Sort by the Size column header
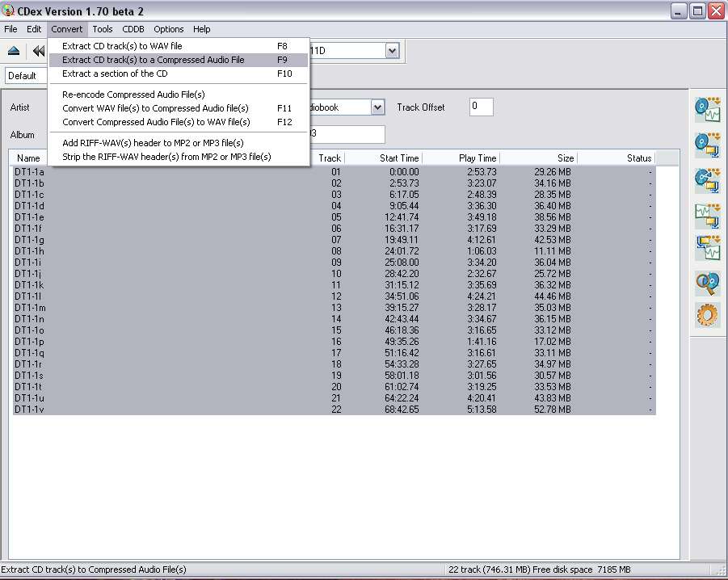The width and height of the screenshot is (728, 580). tap(538, 158)
